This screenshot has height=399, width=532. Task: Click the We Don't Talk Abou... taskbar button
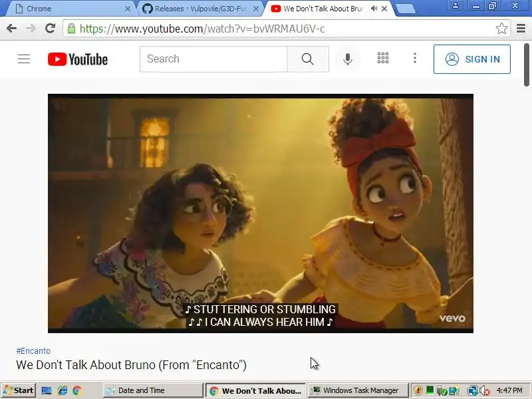tap(256, 390)
